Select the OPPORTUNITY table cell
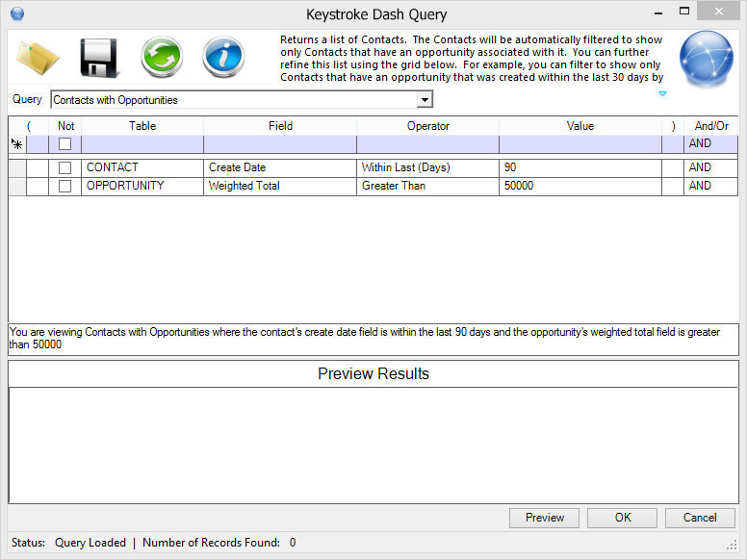The width and height of the screenshot is (747, 560). (142, 186)
